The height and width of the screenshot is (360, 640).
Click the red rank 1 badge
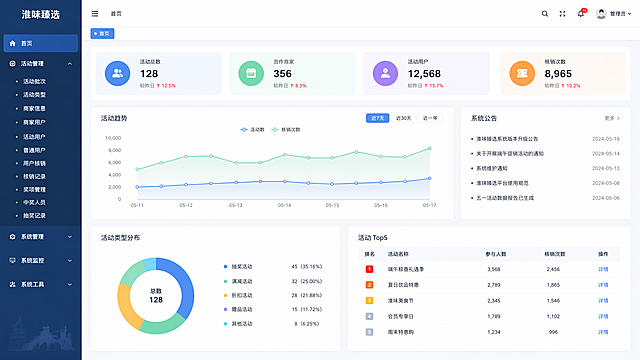[369, 269]
